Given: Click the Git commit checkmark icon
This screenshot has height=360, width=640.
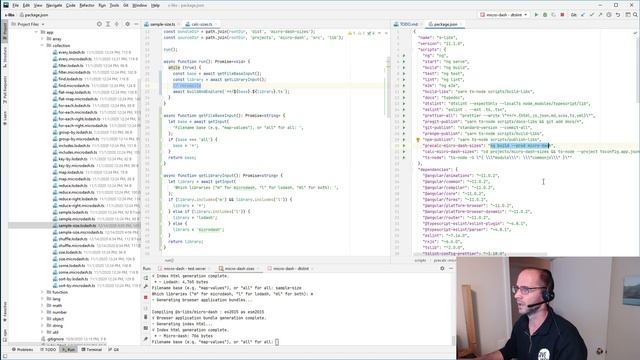Looking at the screenshot, I should (591, 15).
